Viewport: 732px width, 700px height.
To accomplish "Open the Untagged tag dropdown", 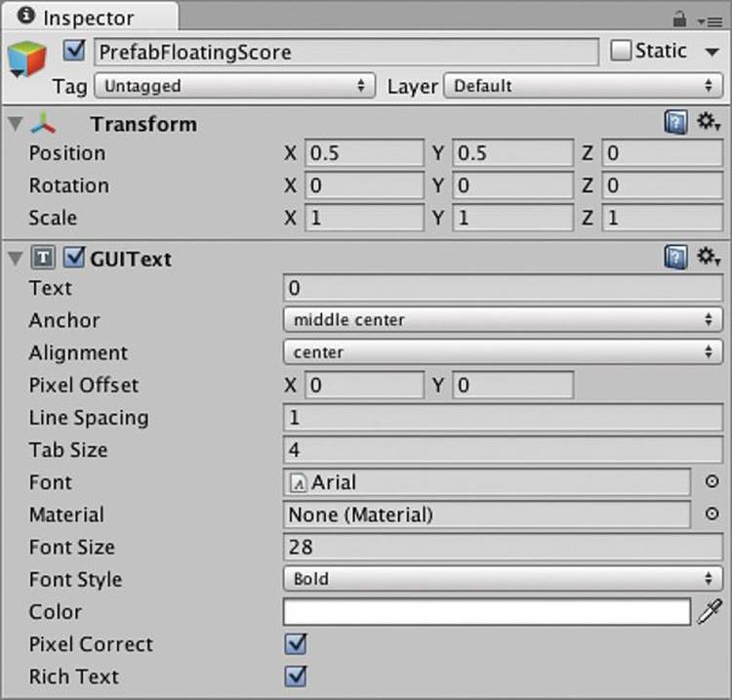I will coord(234,86).
